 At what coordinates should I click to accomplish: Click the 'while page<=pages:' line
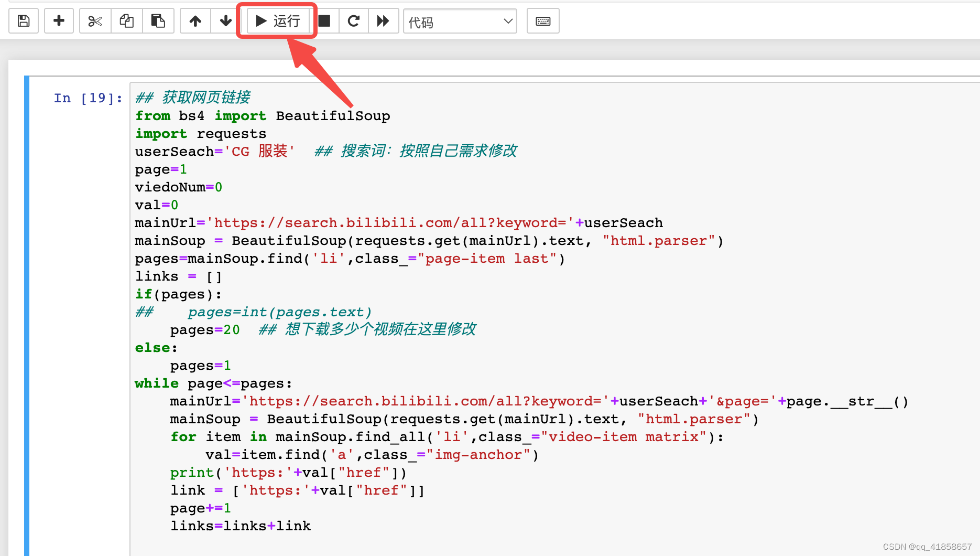213,383
